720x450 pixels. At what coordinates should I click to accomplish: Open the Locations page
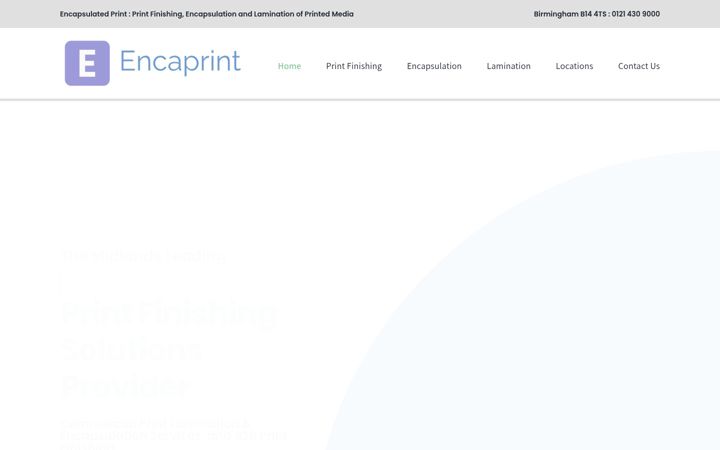click(x=574, y=66)
